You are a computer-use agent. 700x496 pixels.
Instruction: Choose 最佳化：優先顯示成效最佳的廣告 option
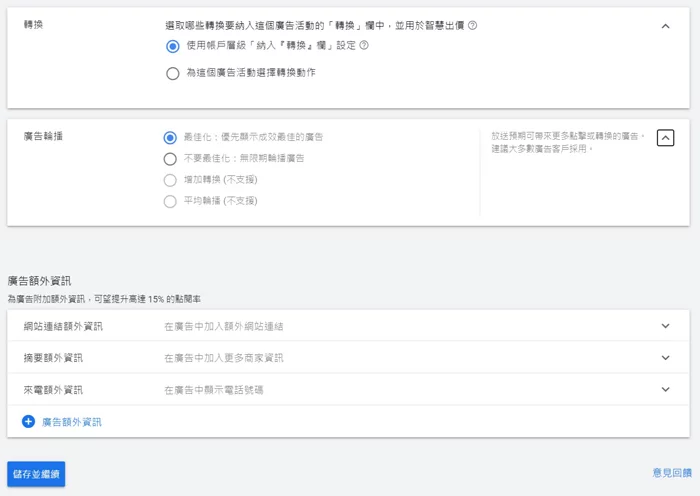tap(170, 138)
